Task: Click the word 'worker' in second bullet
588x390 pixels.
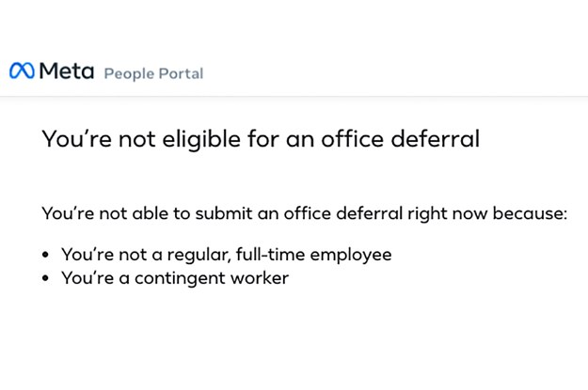Action: (x=260, y=278)
